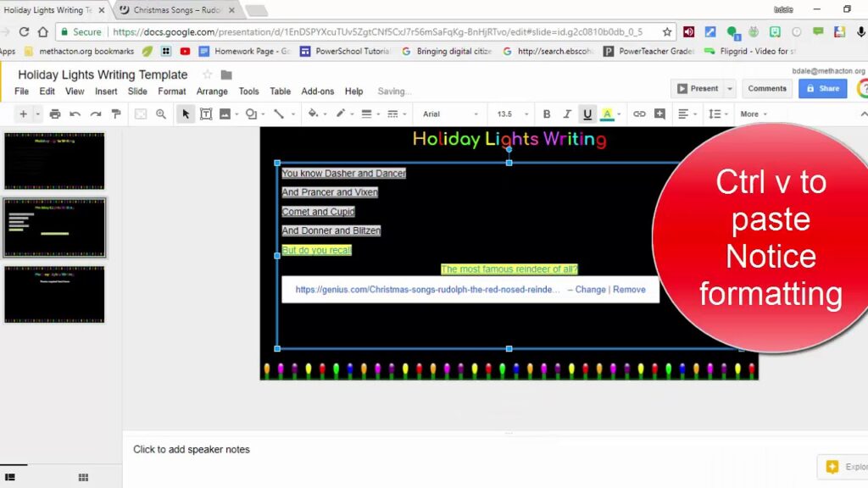This screenshot has height=488, width=868.
Task: Click the Print icon in toolbar
Action: tap(55, 114)
